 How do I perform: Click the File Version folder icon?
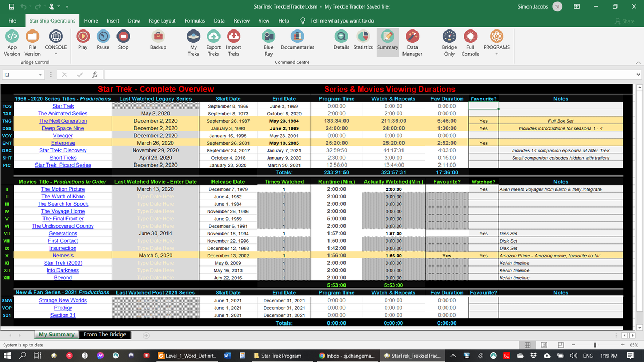tap(32, 36)
